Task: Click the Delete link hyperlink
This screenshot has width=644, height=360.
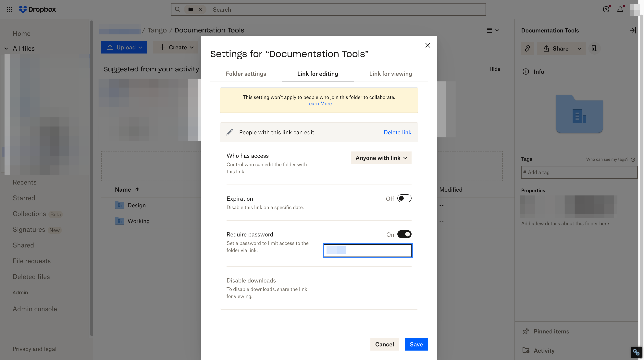Action: (x=397, y=132)
